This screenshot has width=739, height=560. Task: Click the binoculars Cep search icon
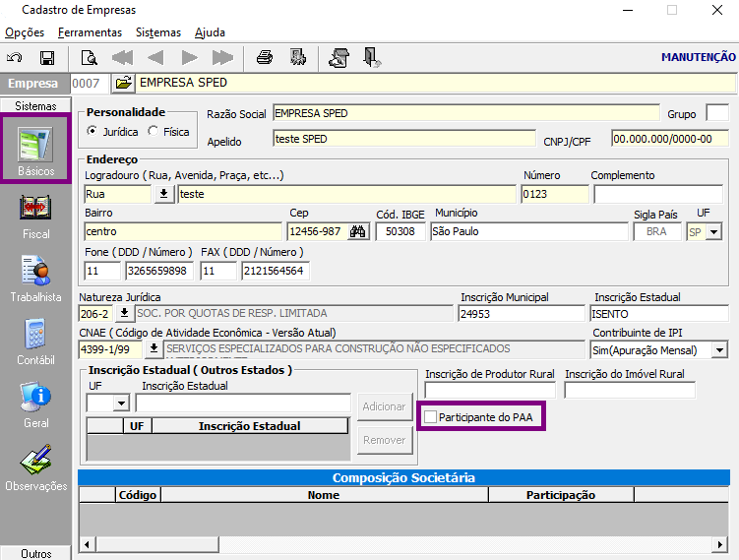[x=358, y=231]
